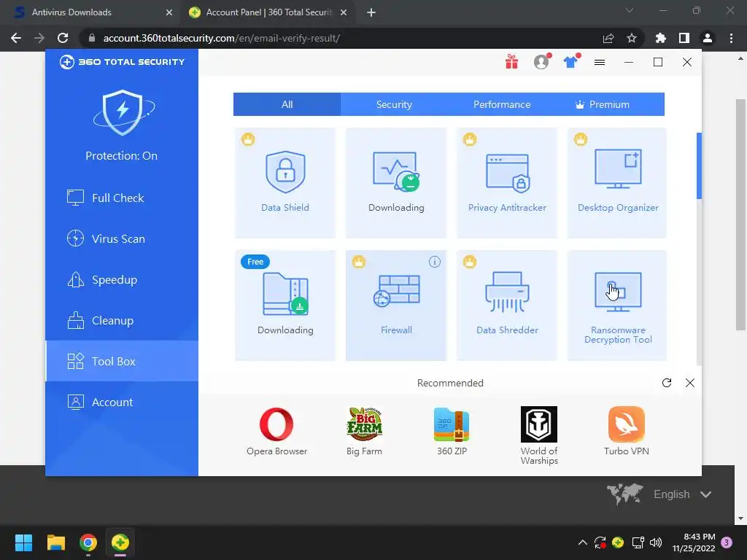Open World of Warships recommendation

[x=539, y=435]
